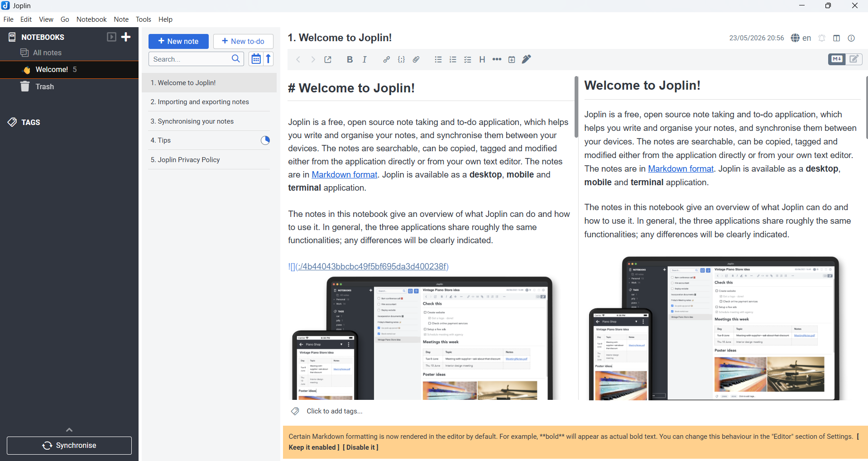Open note '3. Synchronising your notes'
Viewport: 868px width, 461px height.
point(209,121)
